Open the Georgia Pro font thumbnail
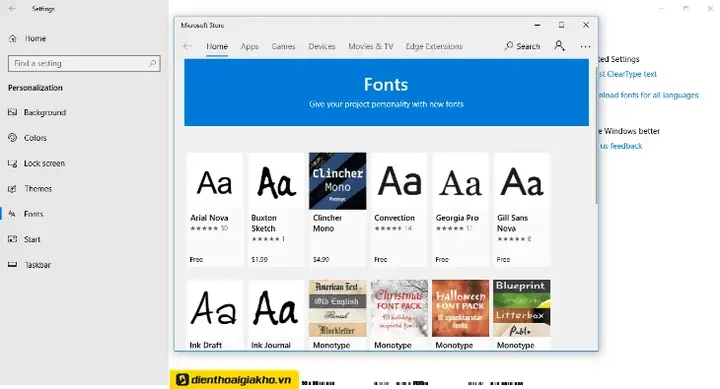 pos(461,181)
